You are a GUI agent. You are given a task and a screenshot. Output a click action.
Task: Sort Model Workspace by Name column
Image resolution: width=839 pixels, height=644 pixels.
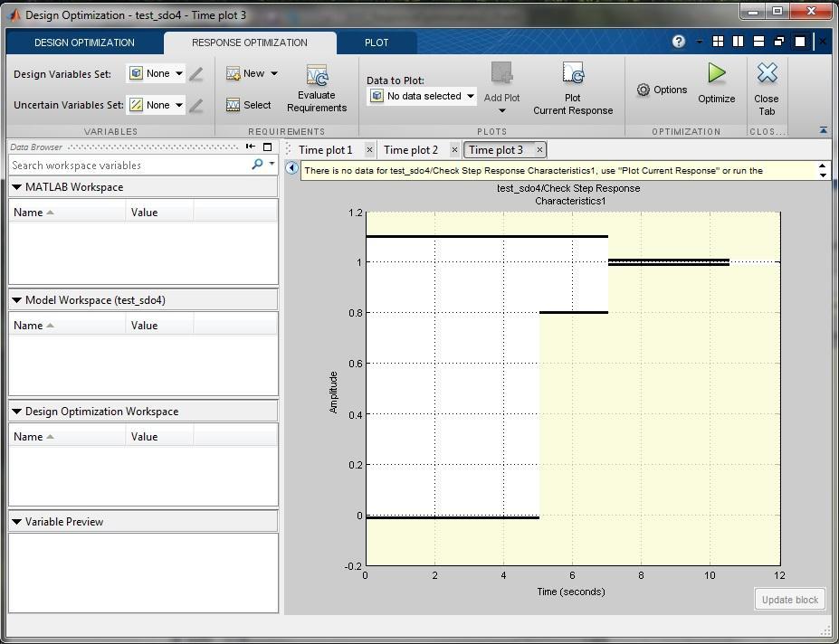click(x=67, y=326)
